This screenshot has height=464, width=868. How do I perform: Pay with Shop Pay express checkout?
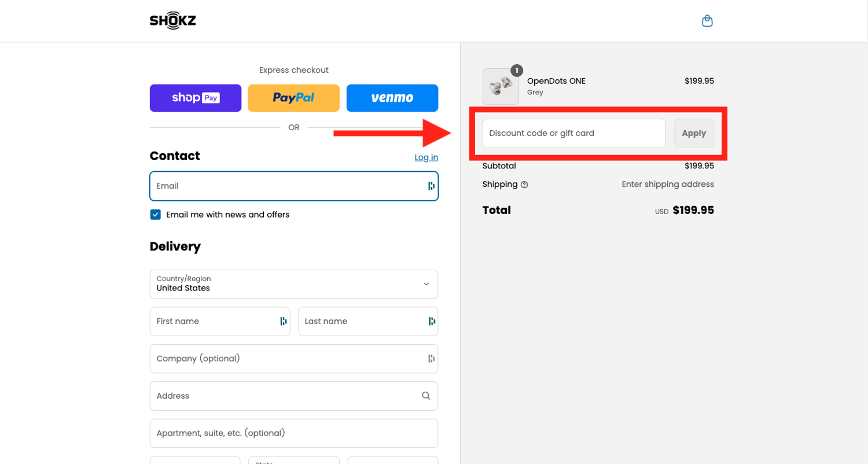click(x=195, y=98)
